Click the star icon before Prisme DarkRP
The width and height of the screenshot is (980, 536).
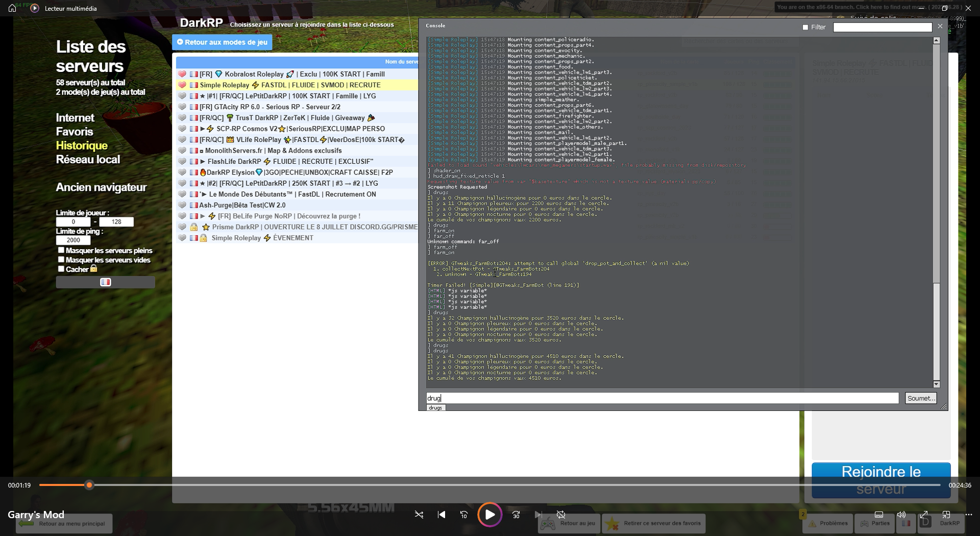pyautogui.click(x=206, y=227)
